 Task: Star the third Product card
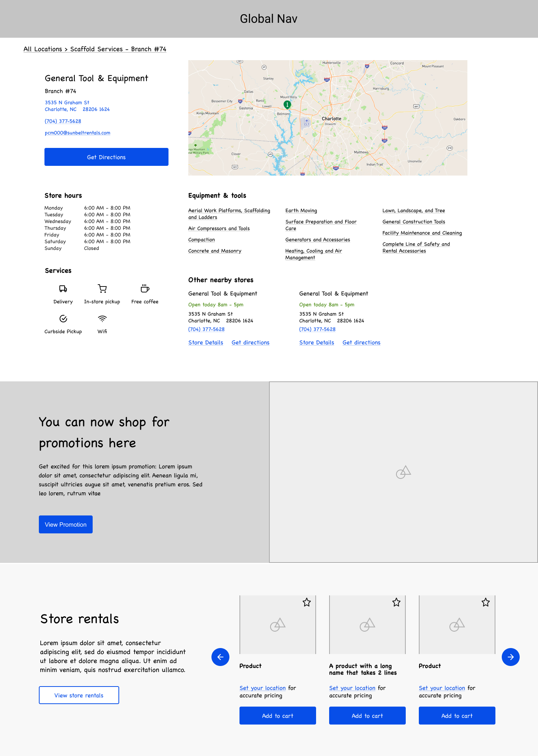click(x=486, y=602)
